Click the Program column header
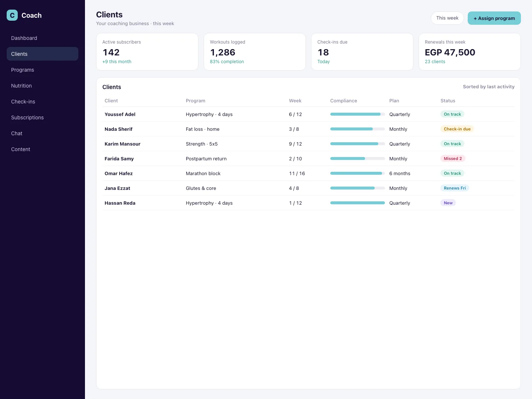532x399 pixels. pos(195,101)
